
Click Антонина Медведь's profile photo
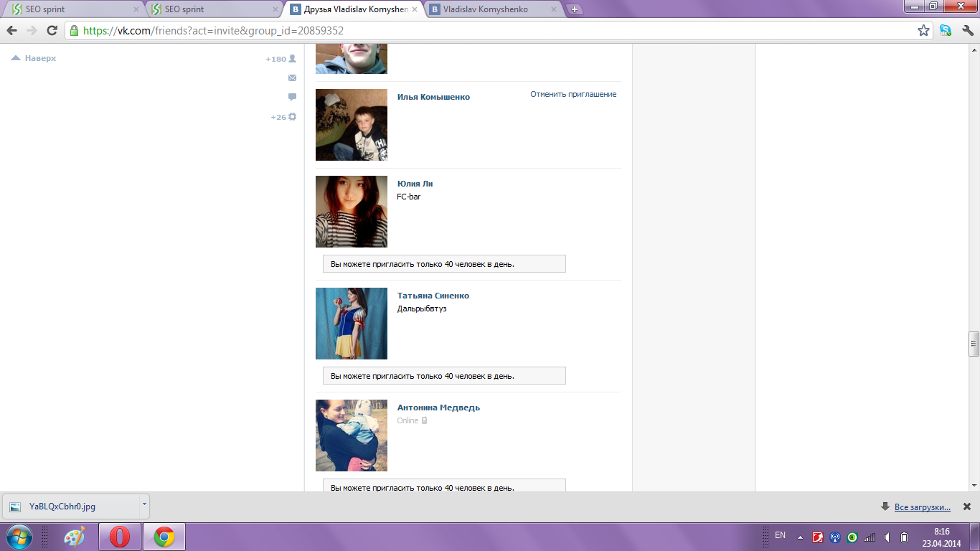(x=352, y=435)
